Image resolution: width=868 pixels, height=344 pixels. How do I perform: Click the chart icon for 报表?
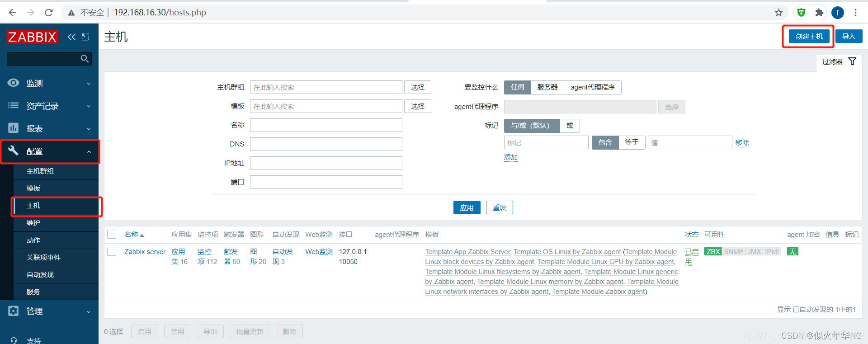click(14, 128)
